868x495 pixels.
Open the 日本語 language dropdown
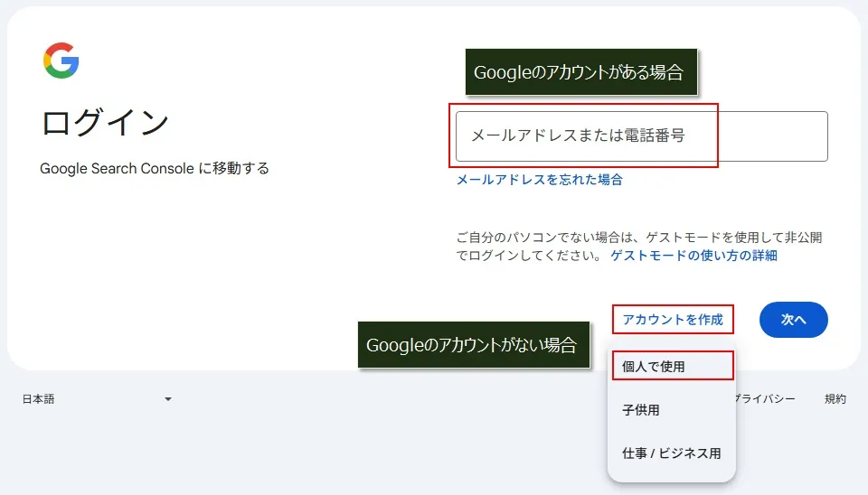tap(97, 398)
